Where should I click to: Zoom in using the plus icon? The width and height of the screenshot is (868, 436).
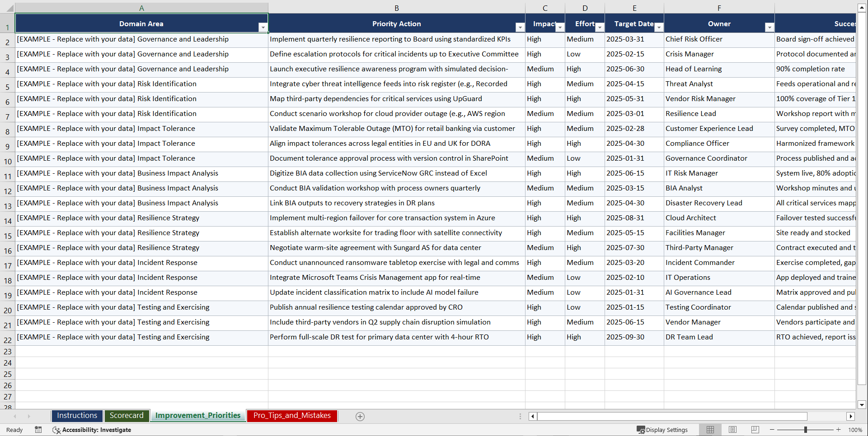click(839, 430)
